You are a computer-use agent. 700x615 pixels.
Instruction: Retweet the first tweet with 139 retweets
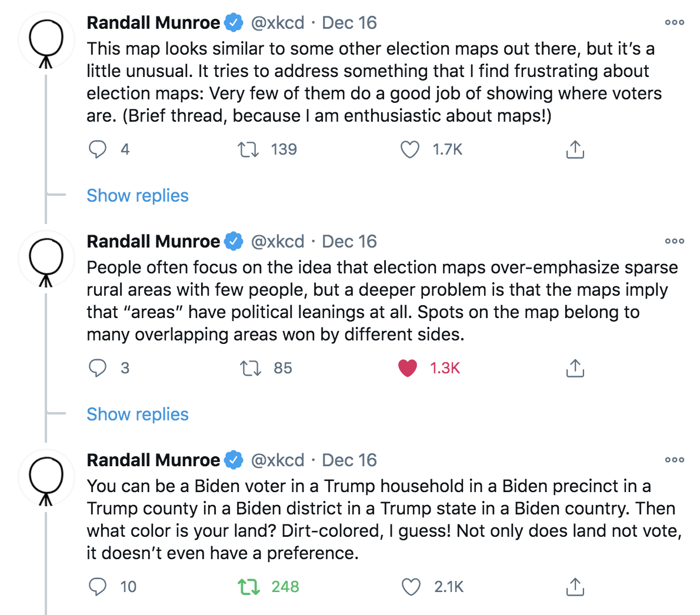pos(248,149)
